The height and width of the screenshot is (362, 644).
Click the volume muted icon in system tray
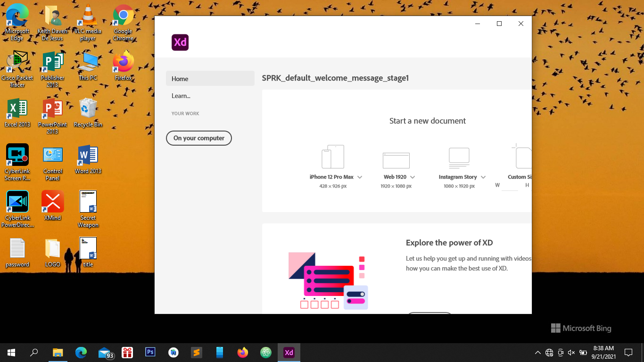click(571, 352)
